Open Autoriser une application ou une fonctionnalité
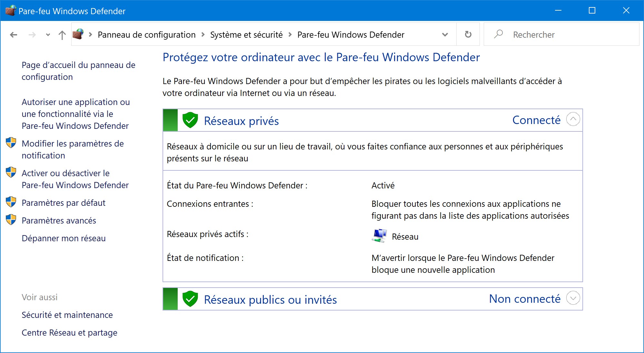This screenshot has width=644, height=353. tap(76, 114)
